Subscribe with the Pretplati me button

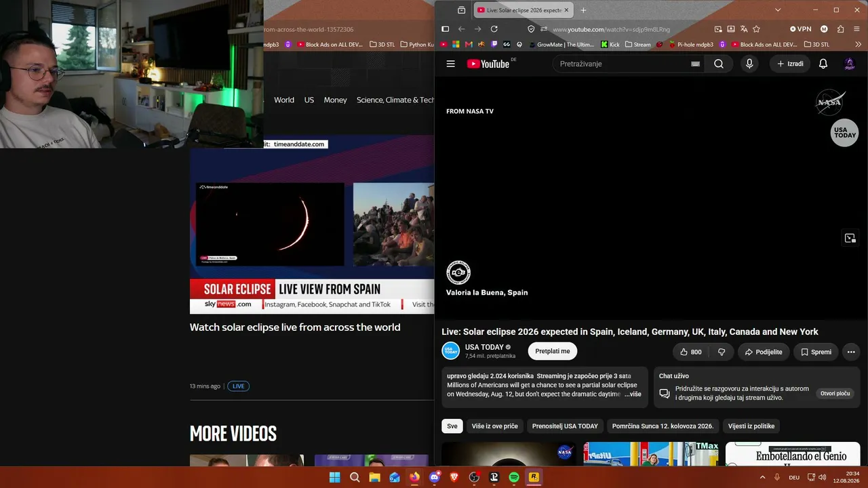point(553,351)
